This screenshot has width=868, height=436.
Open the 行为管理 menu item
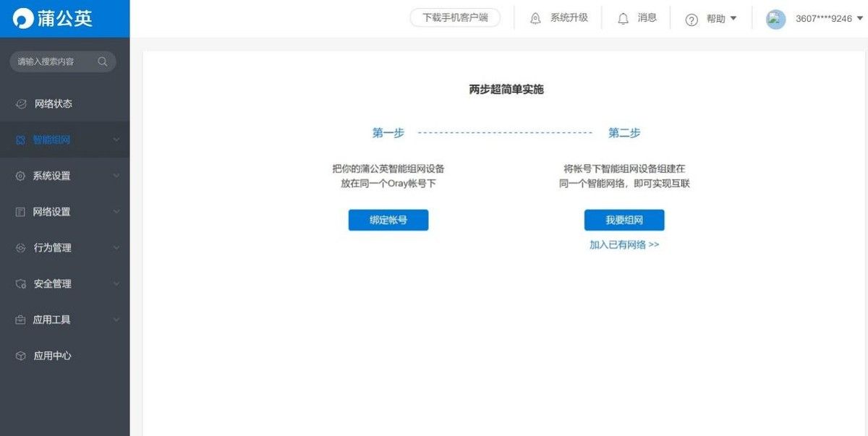[x=52, y=247]
